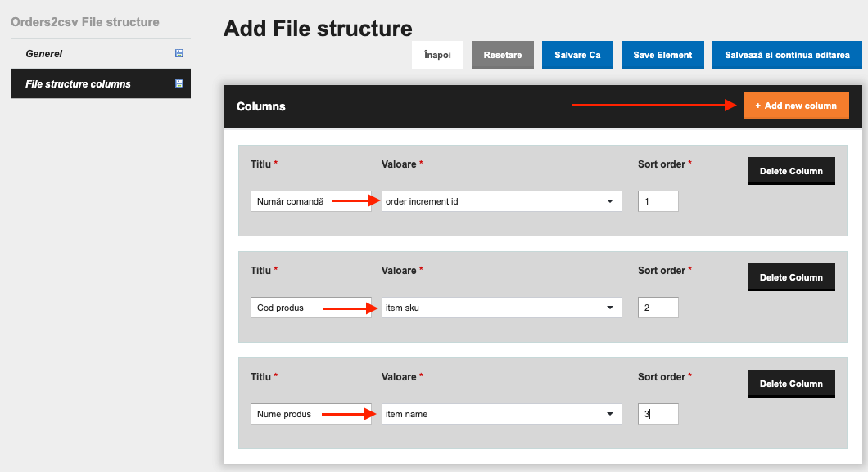The width and height of the screenshot is (868, 472).
Task: Focus the 'Cod produs' title field
Action: tap(310, 308)
